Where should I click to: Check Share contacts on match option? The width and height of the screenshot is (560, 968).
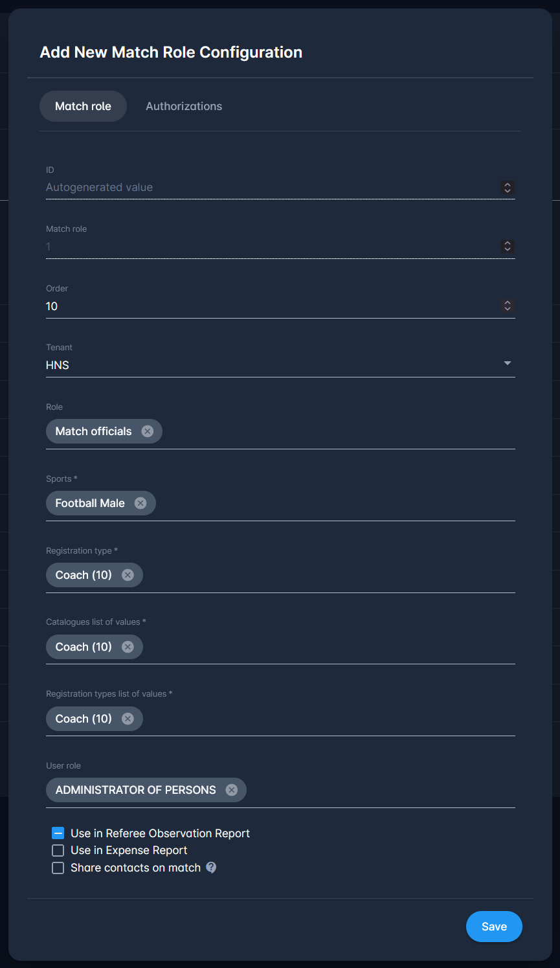coord(58,868)
